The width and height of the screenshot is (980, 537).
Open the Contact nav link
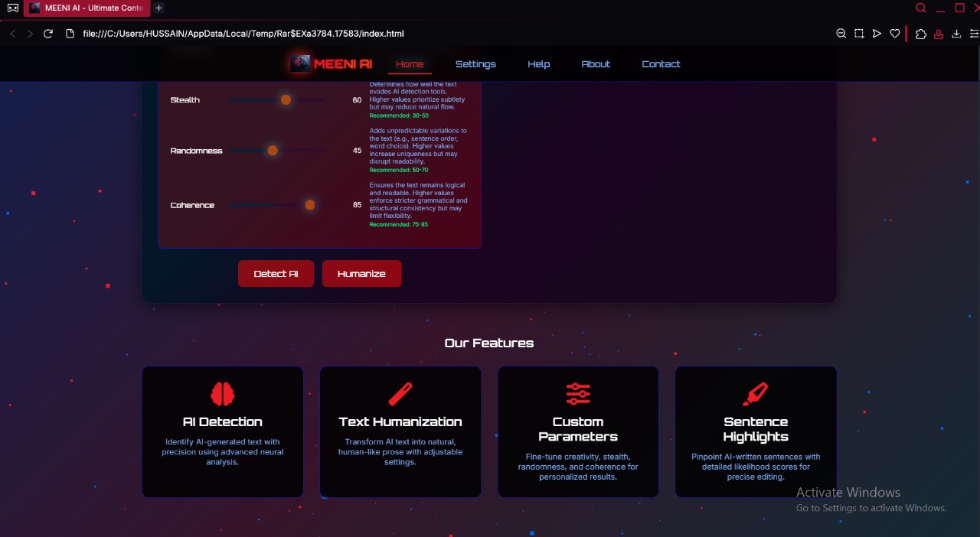[661, 63]
